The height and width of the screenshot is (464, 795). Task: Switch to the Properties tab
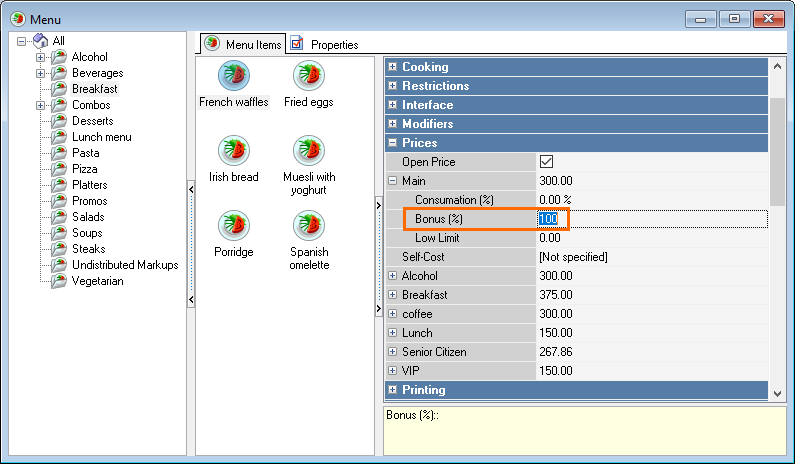(x=324, y=44)
